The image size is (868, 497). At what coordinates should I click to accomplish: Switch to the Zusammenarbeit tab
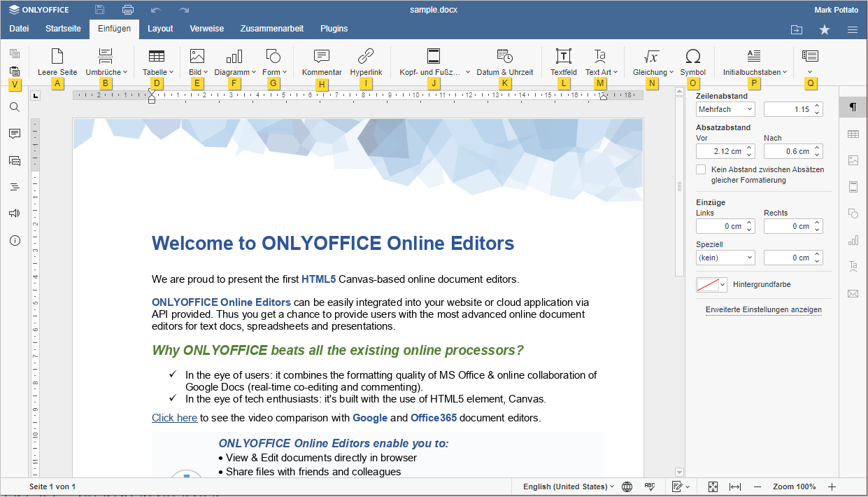pyautogui.click(x=272, y=29)
